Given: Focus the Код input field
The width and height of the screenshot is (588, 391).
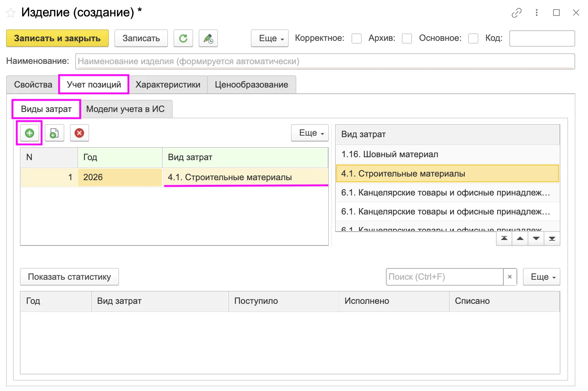Looking at the screenshot, I should coord(542,38).
